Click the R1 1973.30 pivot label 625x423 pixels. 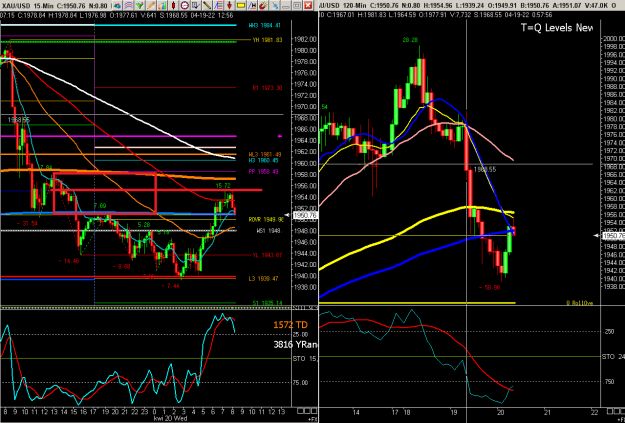267,88
